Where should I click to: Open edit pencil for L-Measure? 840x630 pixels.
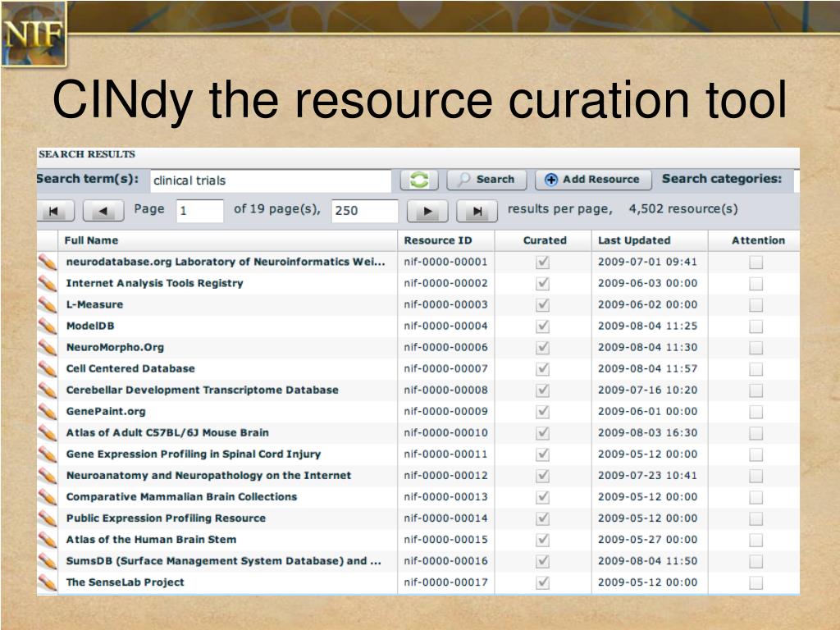click(47, 305)
